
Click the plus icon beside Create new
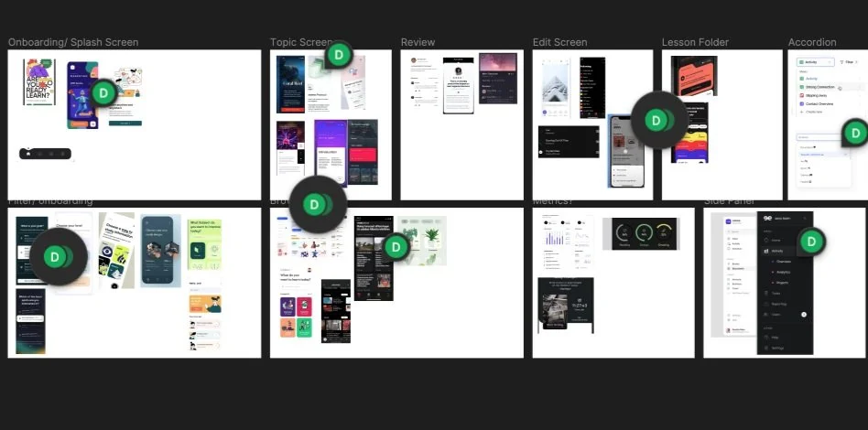(801, 112)
